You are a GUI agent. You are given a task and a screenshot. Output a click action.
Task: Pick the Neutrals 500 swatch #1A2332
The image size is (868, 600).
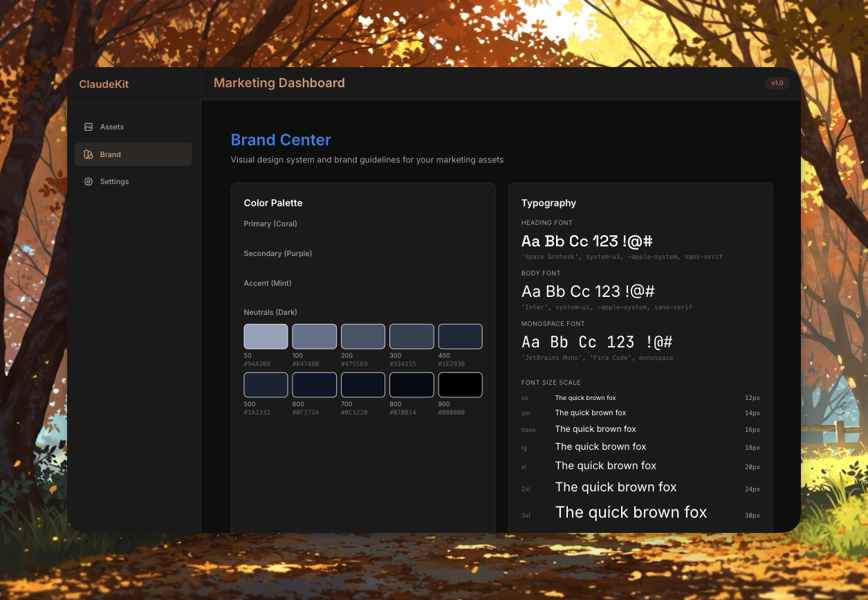266,385
